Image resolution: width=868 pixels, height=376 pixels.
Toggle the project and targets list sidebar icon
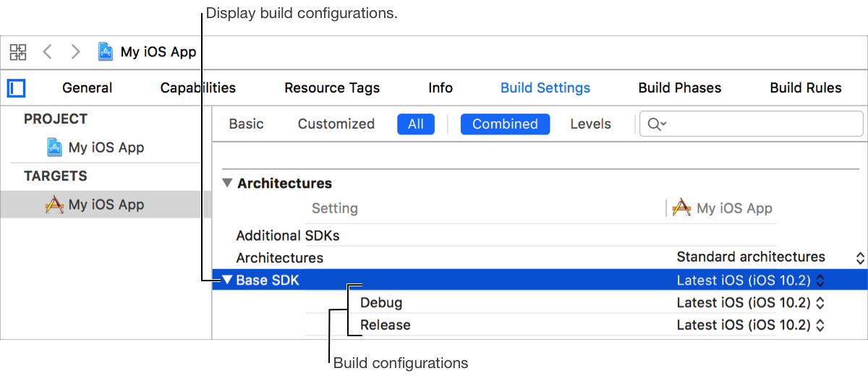(17, 88)
